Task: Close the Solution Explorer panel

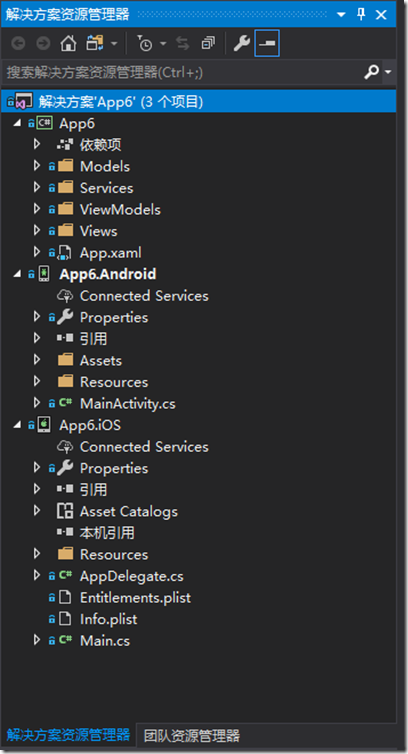Action: (x=382, y=14)
